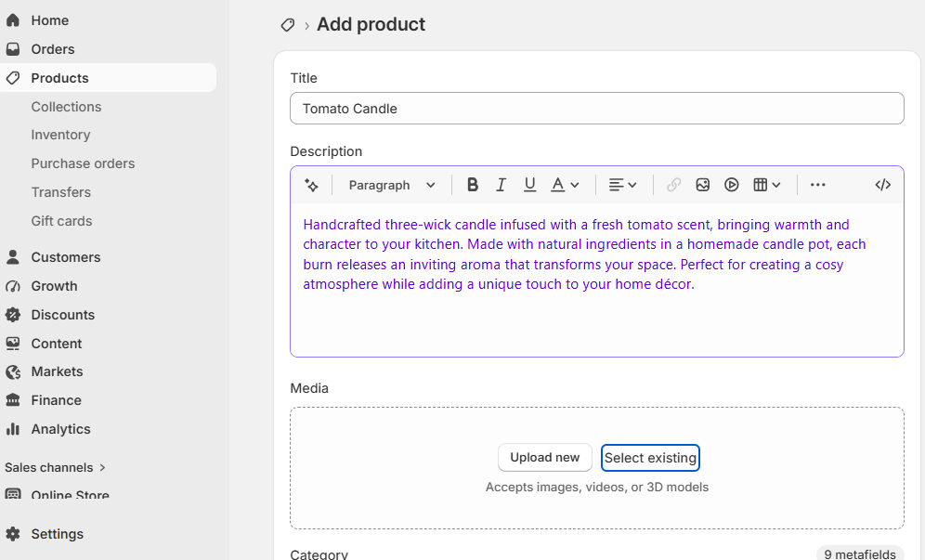925x560 pixels.
Task: Click the 9 metafields badge
Action: (859, 553)
